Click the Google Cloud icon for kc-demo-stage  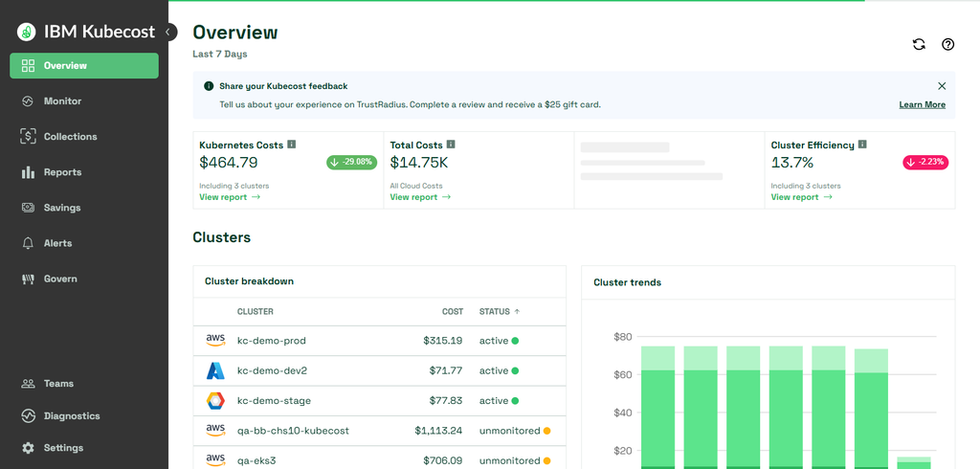pos(215,401)
